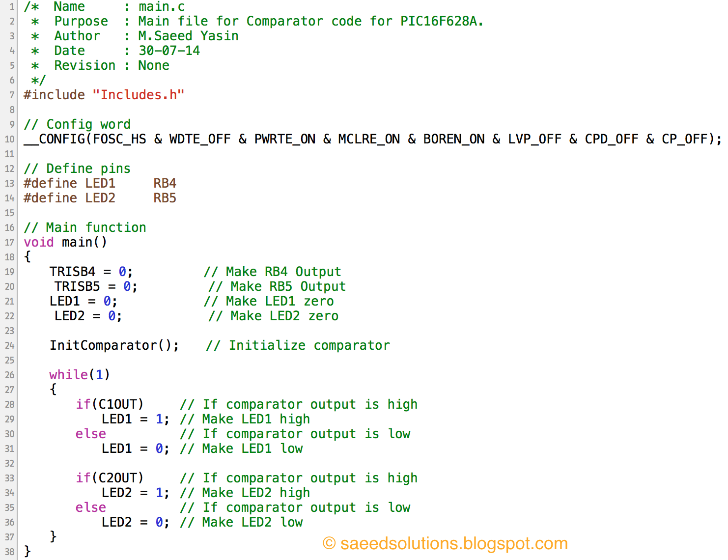This screenshot has width=728, height=560.
Task: Click the #include "Includes.h" directive
Action: [x=103, y=94]
